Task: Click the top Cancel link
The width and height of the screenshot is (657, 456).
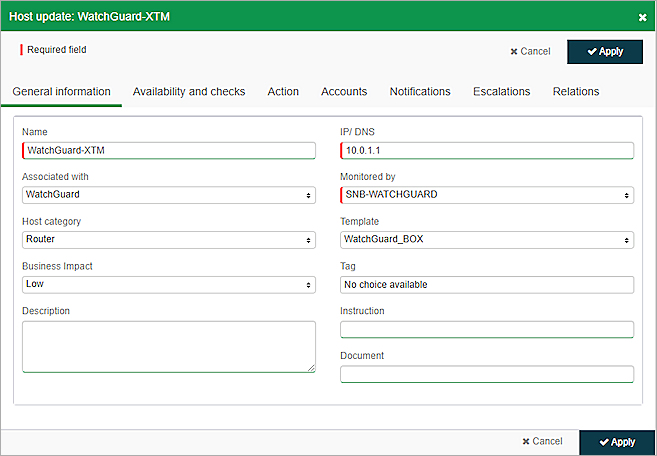Action: [530, 52]
